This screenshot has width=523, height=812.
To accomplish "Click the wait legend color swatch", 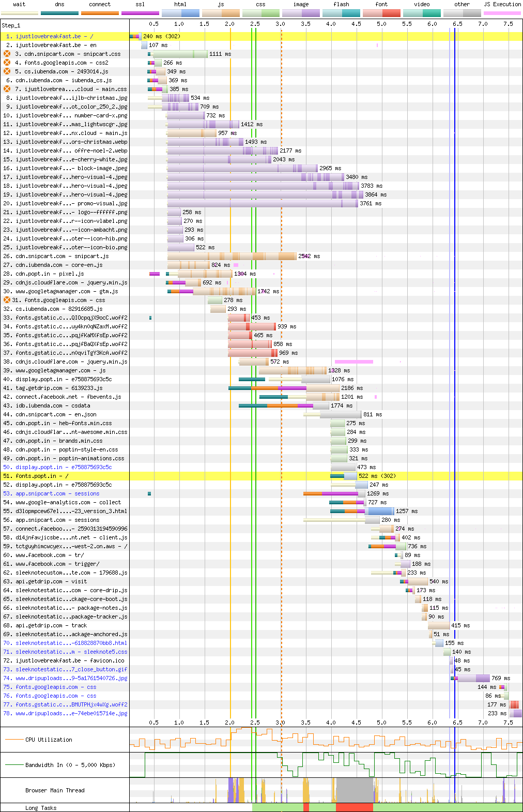I will pyautogui.click(x=19, y=13).
